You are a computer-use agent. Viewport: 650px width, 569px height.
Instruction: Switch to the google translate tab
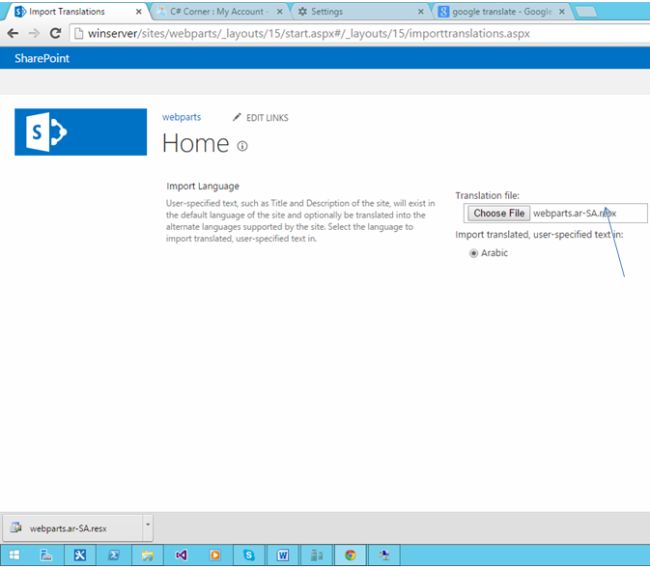coord(502,12)
